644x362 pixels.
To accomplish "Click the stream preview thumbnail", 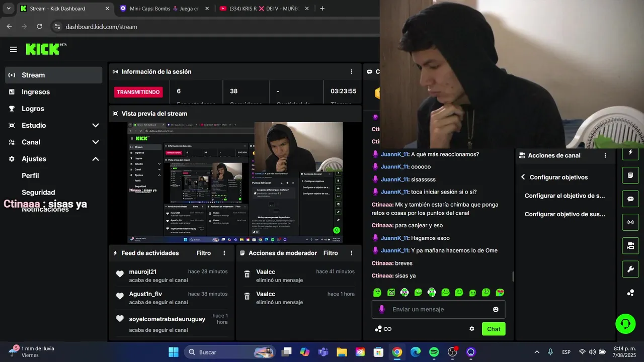I will point(235,183).
